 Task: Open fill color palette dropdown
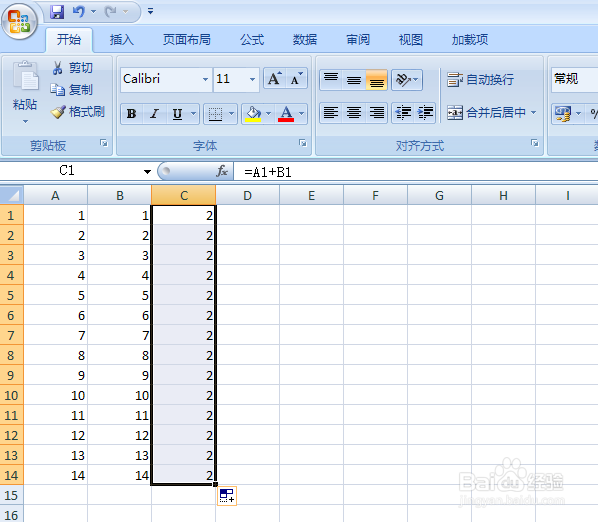[268, 114]
